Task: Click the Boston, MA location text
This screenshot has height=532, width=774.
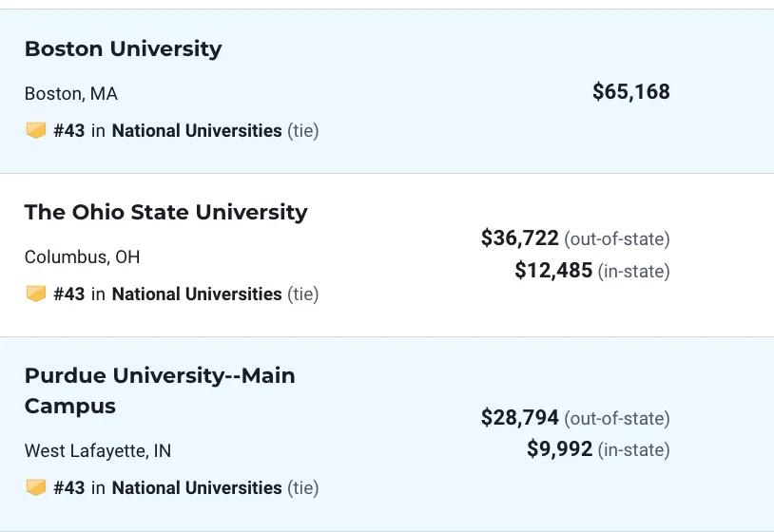Action: click(x=71, y=94)
